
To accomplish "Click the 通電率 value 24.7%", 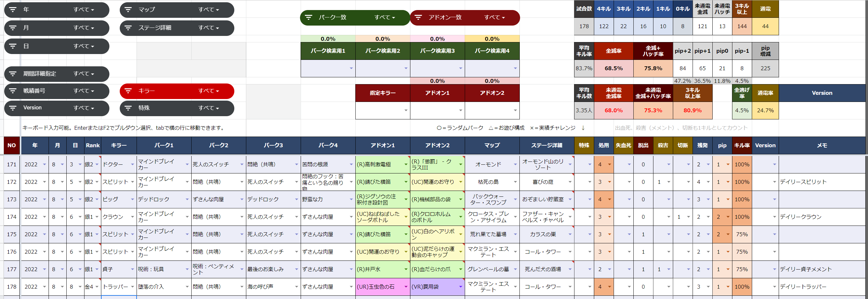I will pyautogui.click(x=765, y=110).
